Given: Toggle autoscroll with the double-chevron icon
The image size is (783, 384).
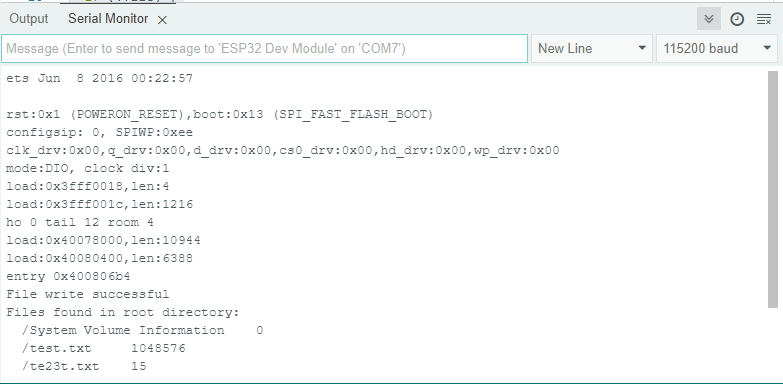Looking at the screenshot, I should (x=709, y=19).
